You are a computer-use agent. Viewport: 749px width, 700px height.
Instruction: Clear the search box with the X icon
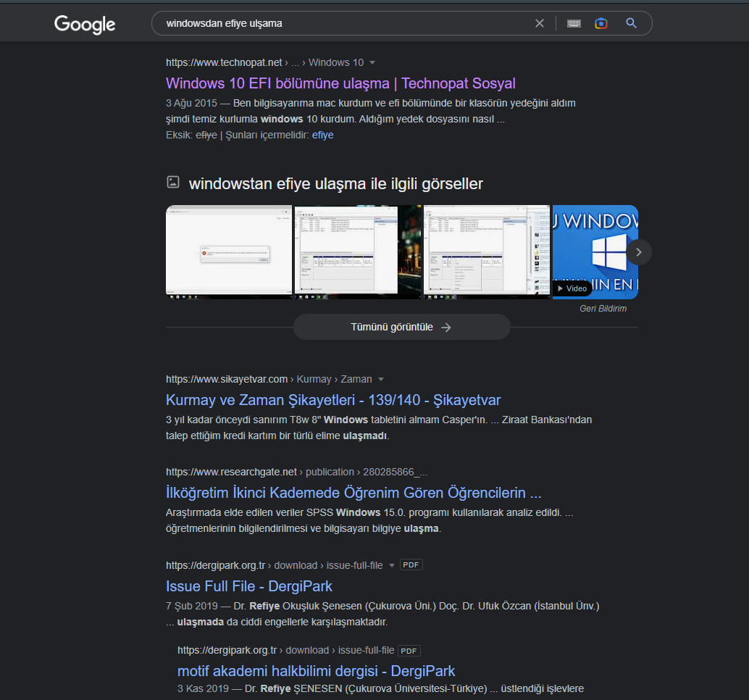(x=540, y=23)
